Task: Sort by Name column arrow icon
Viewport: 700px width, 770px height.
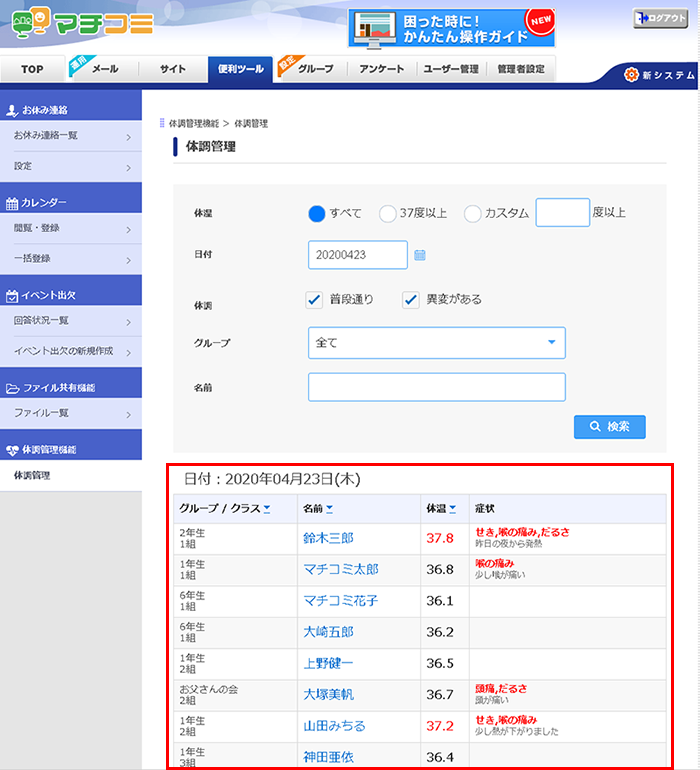Action: 330,509
